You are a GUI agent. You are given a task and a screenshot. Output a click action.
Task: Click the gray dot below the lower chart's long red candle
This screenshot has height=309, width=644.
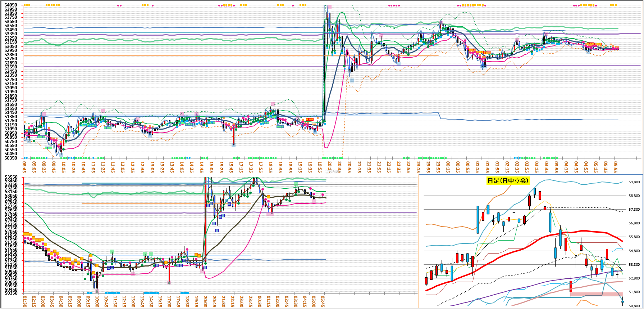point(169,283)
